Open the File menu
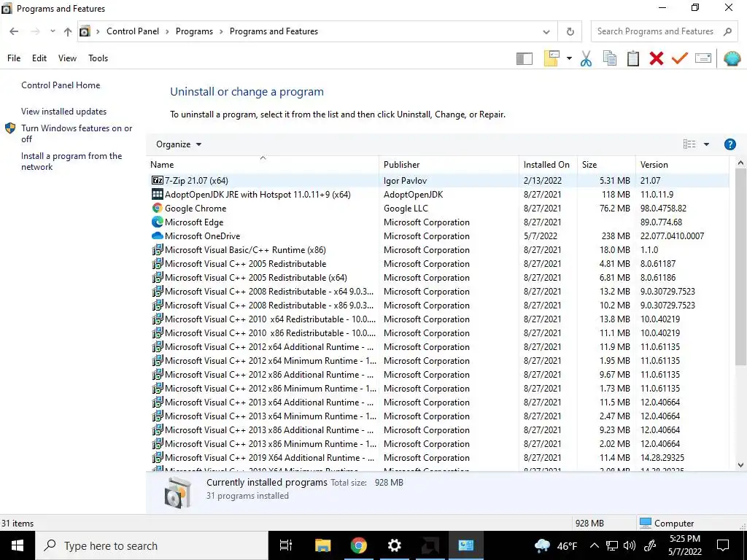 (14, 58)
